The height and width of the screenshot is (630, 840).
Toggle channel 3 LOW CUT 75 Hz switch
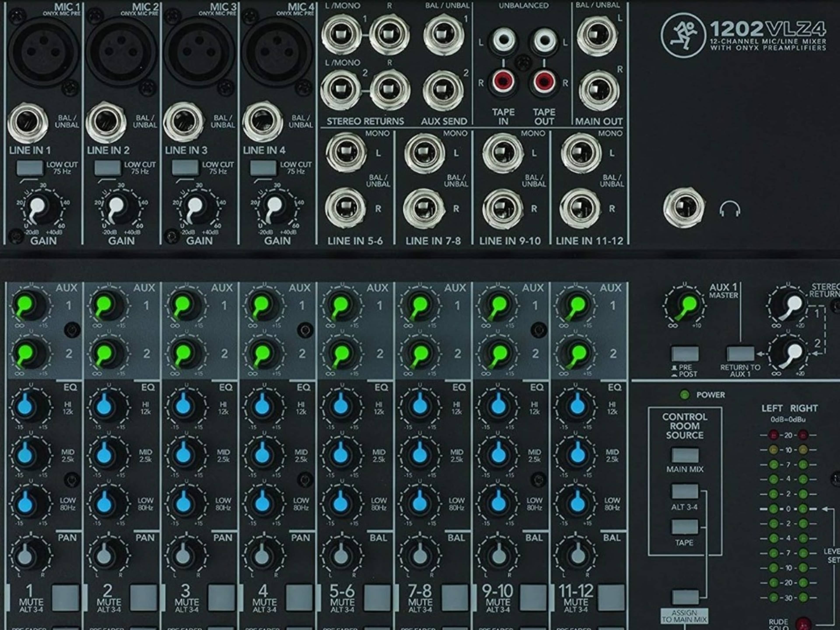185,168
